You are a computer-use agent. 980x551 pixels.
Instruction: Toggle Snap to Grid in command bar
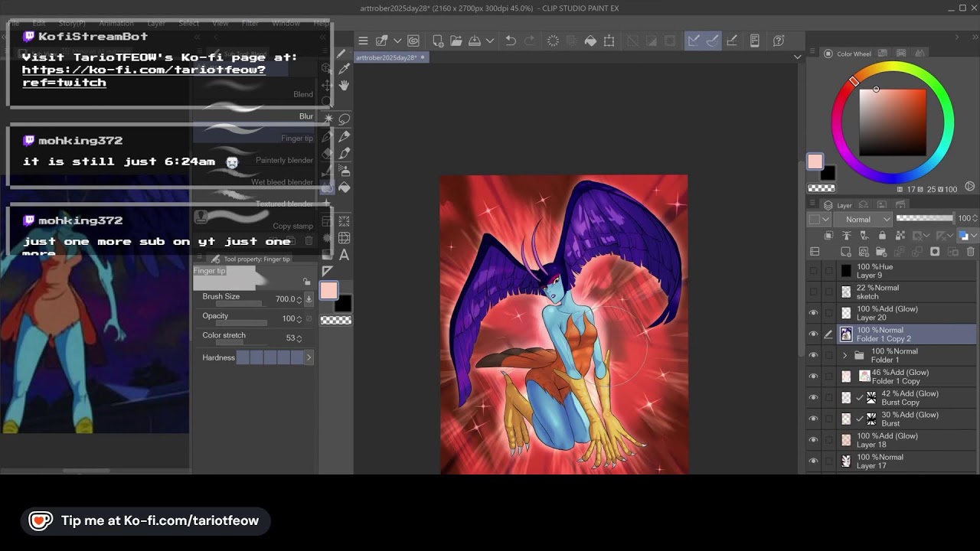(x=731, y=41)
